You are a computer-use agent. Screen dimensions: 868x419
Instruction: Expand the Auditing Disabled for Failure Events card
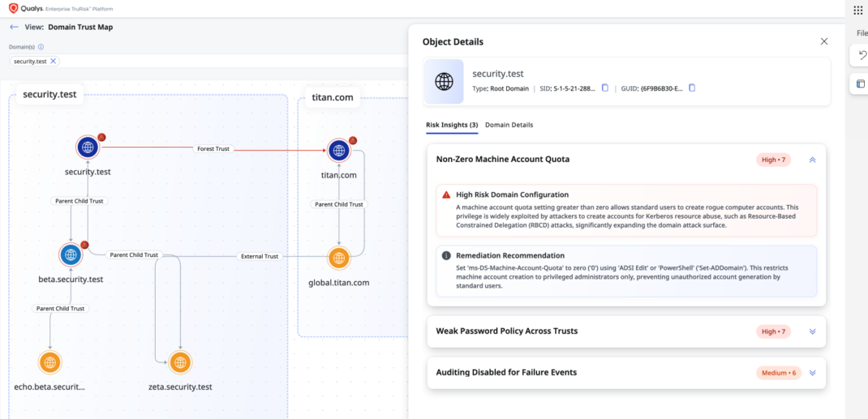[813, 373]
